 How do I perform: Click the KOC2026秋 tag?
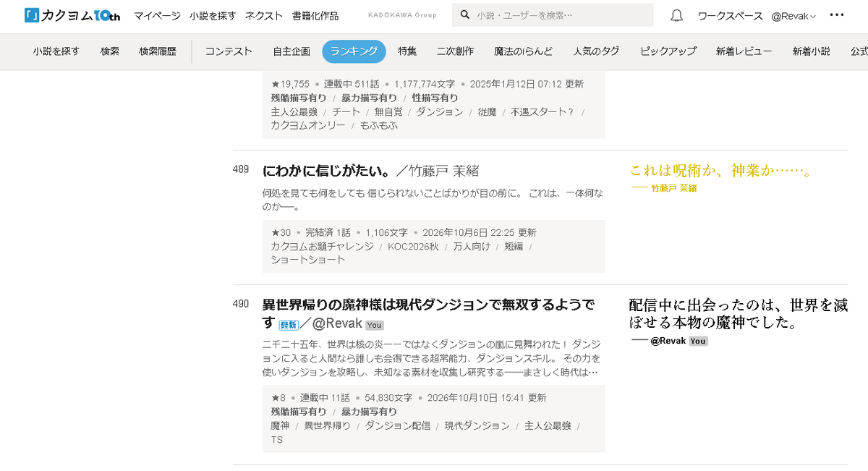(413, 246)
